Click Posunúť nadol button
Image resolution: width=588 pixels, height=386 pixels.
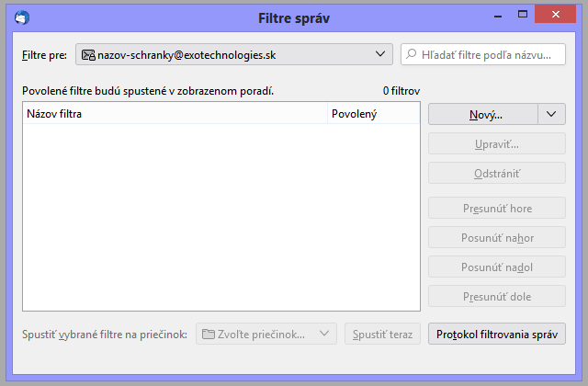497,267
